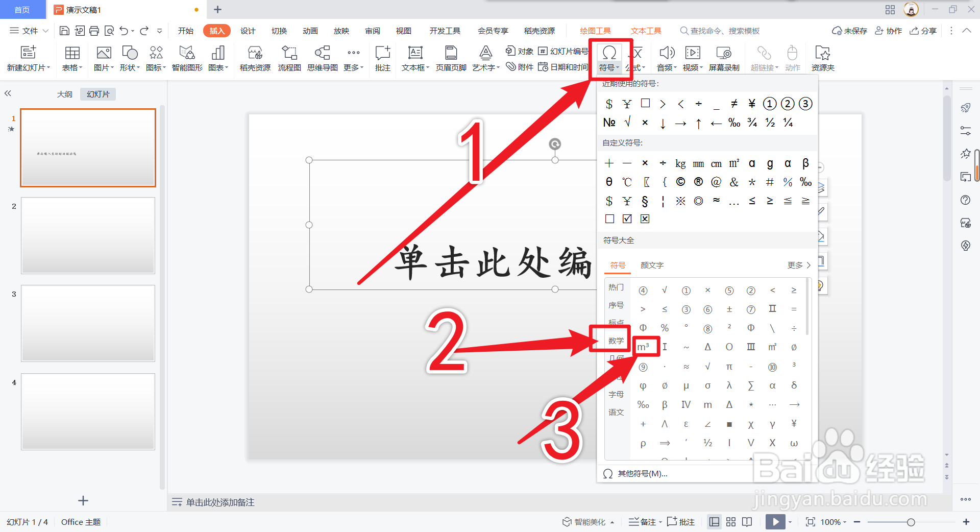This screenshot has width=980, height=532.
Task: Start slideshow with play button
Action: (x=775, y=522)
